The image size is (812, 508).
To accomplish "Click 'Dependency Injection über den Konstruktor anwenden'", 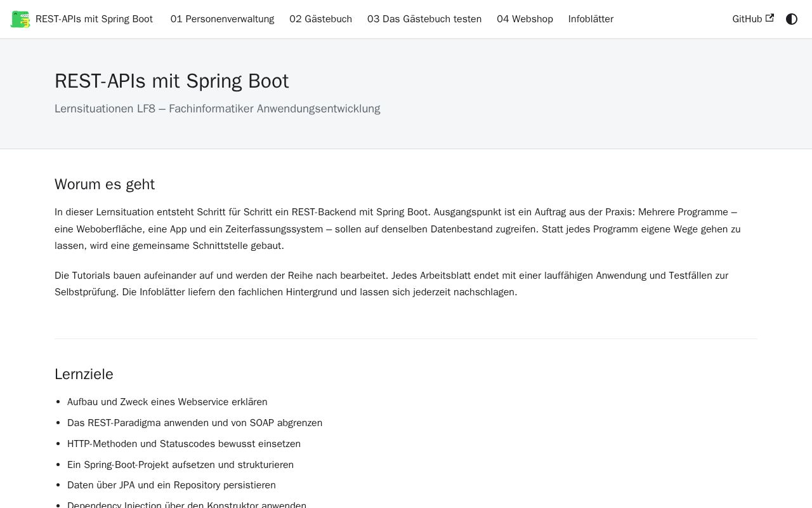I will (x=187, y=504).
